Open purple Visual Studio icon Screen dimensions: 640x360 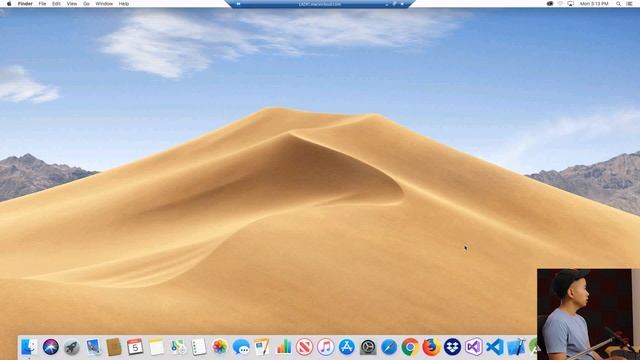(x=473, y=347)
